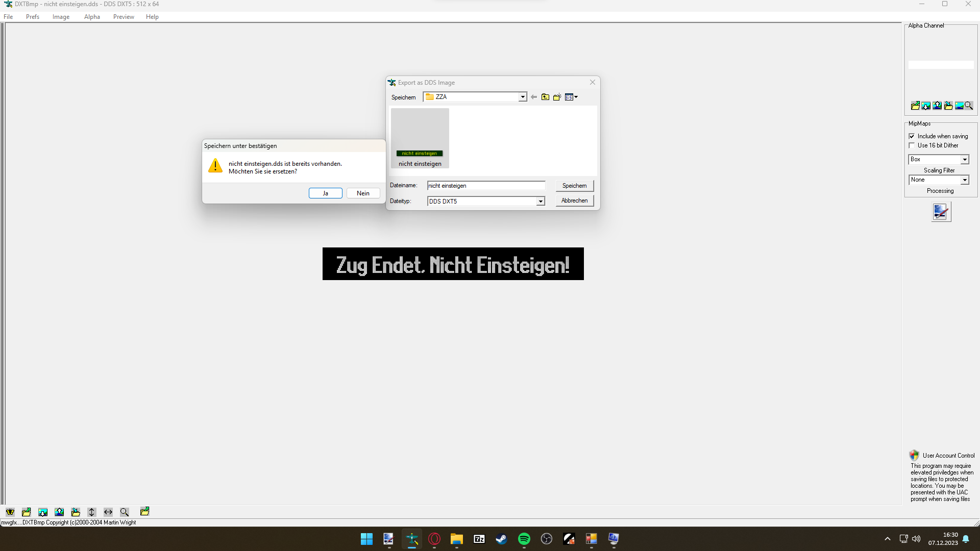980x551 pixels.
Task: Open the Dateityp DDS DXT5 dropdown
Action: coord(541,202)
